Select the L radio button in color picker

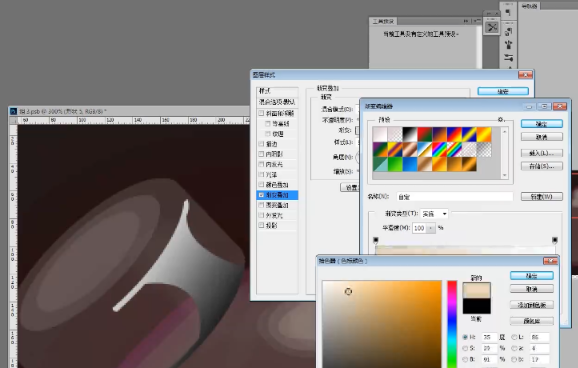[x=514, y=337]
